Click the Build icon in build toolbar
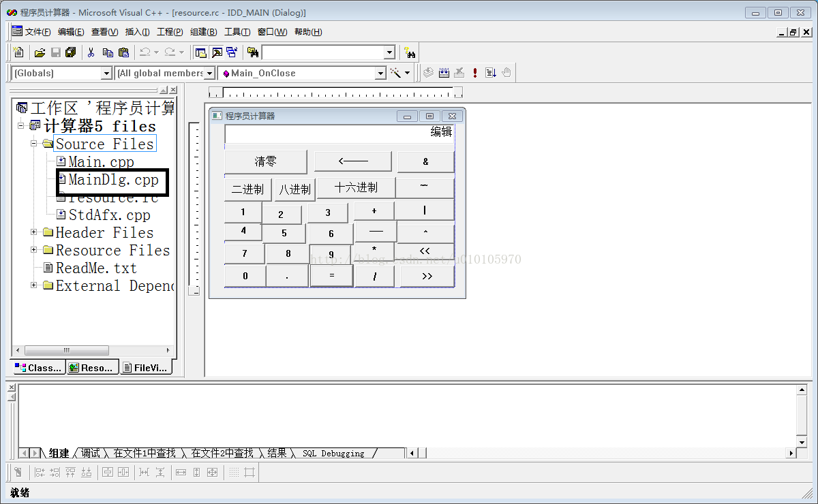 [444, 73]
